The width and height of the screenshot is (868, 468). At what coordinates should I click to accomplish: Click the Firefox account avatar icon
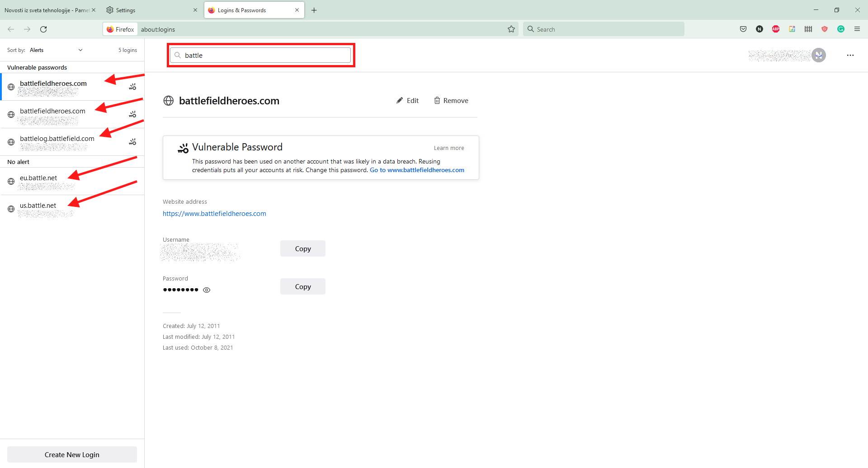pyautogui.click(x=818, y=55)
